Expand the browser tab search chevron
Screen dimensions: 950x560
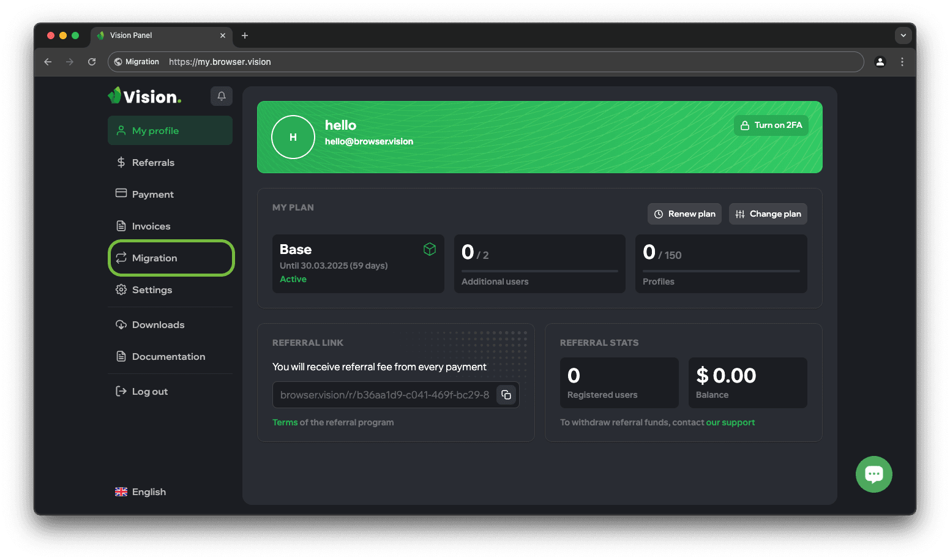903,35
